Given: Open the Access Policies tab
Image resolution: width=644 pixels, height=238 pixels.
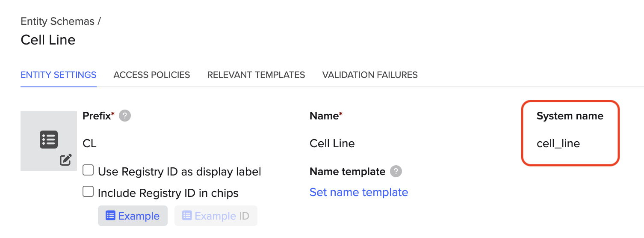Looking at the screenshot, I should [x=152, y=75].
